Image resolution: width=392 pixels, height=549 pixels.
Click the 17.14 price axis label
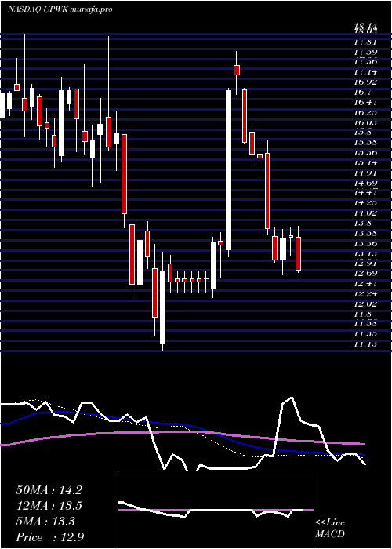tap(365, 72)
